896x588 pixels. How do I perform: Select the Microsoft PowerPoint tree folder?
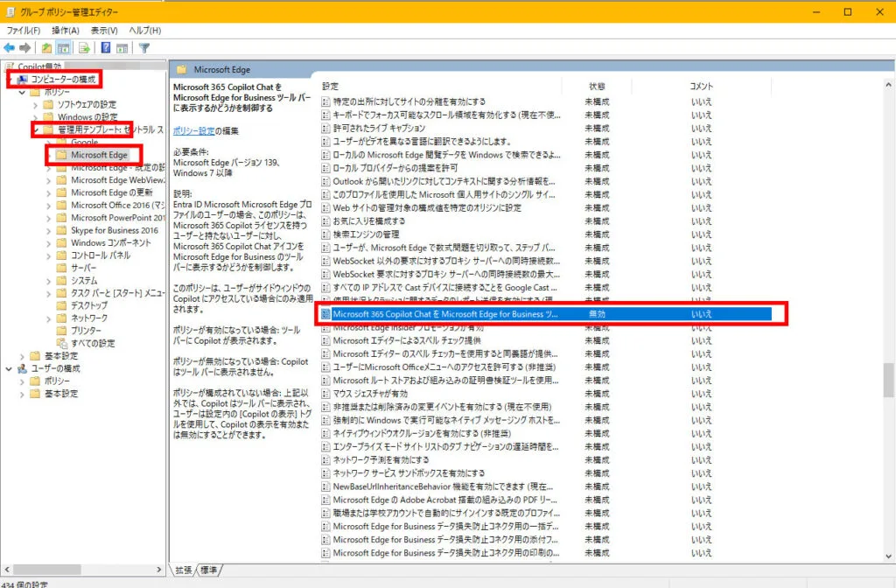tap(117, 218)
